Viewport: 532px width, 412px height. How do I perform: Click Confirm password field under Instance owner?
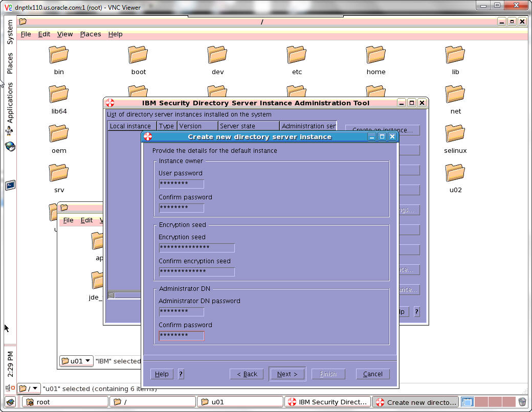click(x=182, y=208)
